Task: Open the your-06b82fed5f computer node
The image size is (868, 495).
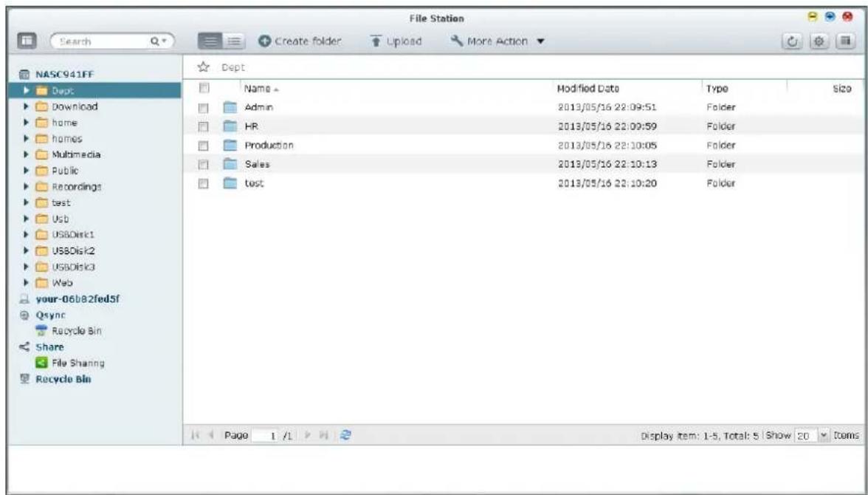Action: pos(77,298)
